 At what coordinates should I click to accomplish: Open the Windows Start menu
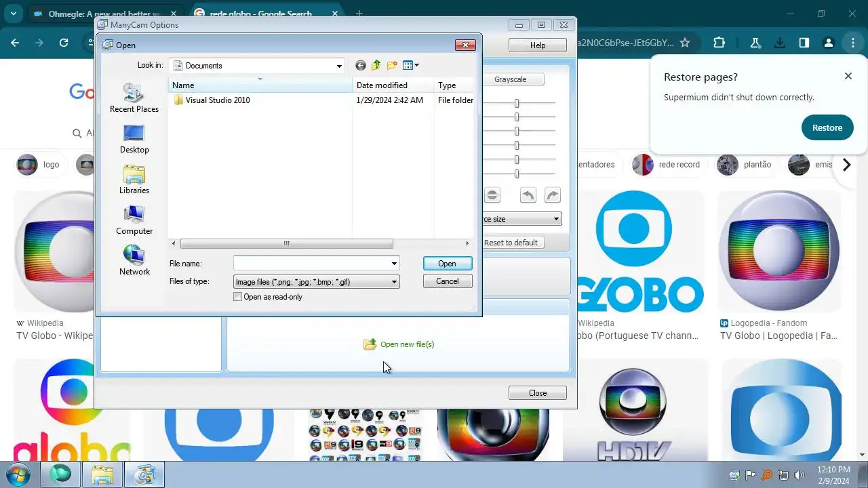18,474
